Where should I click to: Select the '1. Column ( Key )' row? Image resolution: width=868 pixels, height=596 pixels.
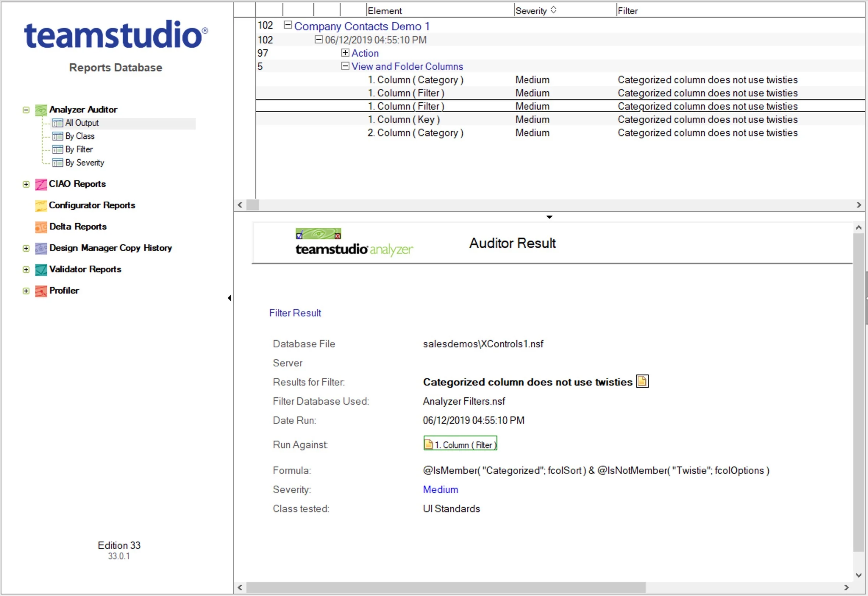click(560, 119)
